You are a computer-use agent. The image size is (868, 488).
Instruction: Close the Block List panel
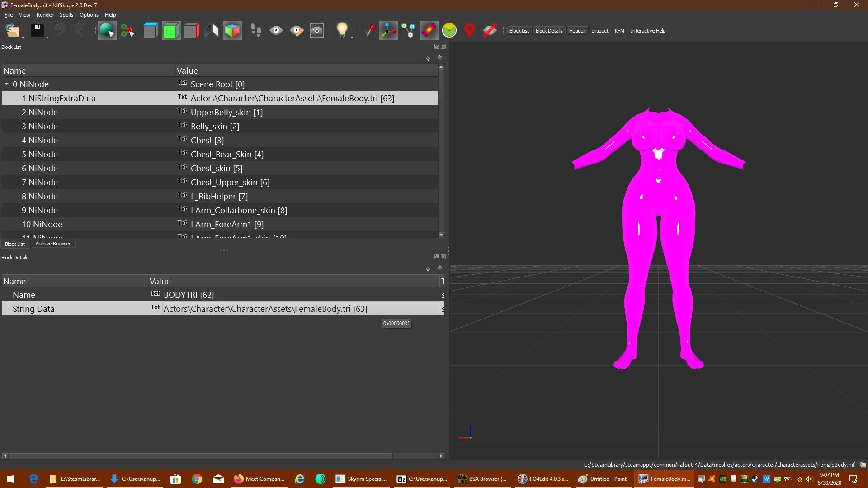(x=443, y=47)
